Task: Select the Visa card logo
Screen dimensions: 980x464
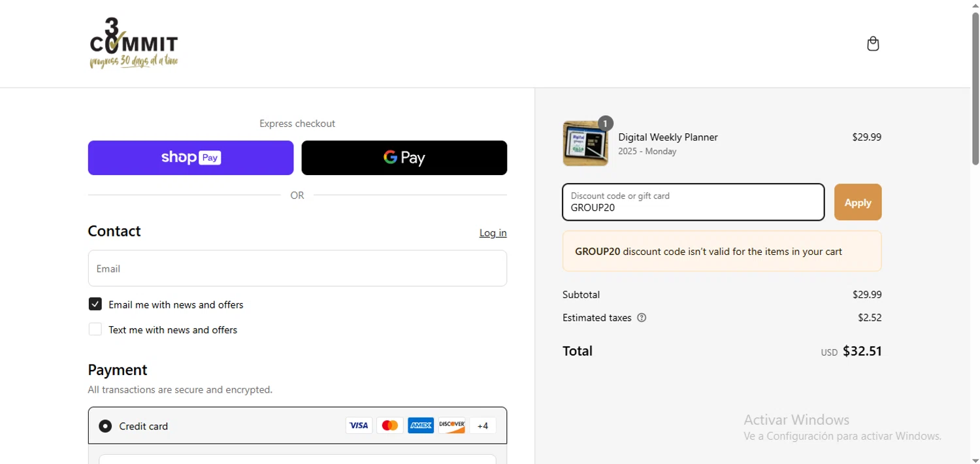Action: pos(359,426)
